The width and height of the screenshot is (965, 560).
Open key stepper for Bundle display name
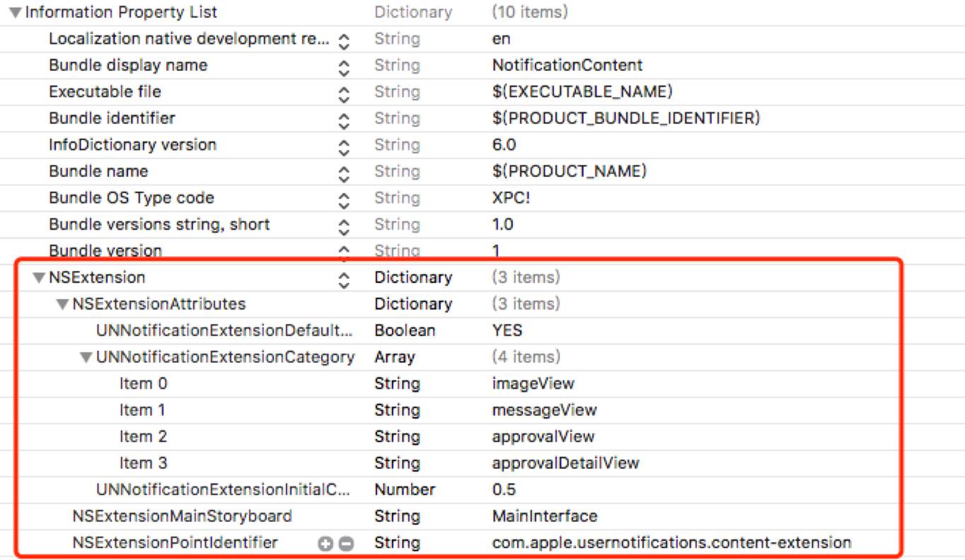click(344, 66)
